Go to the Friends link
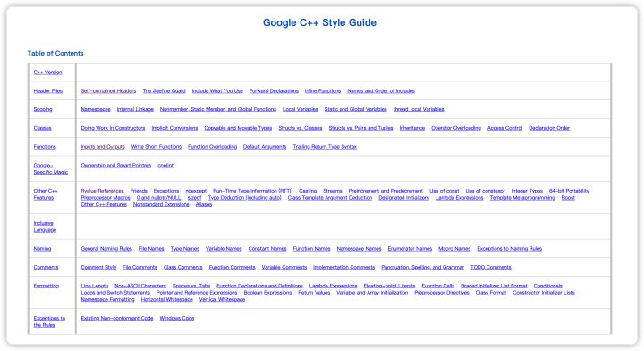This screenshot has width=644, height=351. [x=139, y=191]
